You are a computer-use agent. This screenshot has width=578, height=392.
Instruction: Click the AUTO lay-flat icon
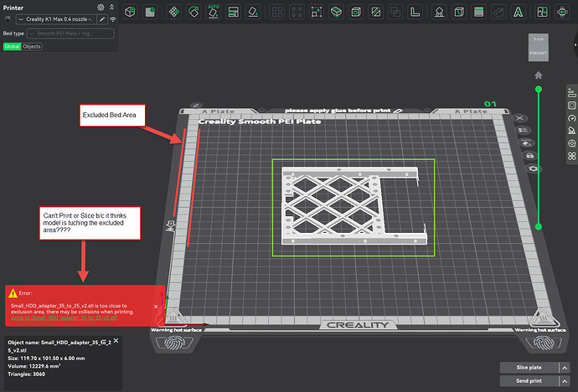point(213,12)
